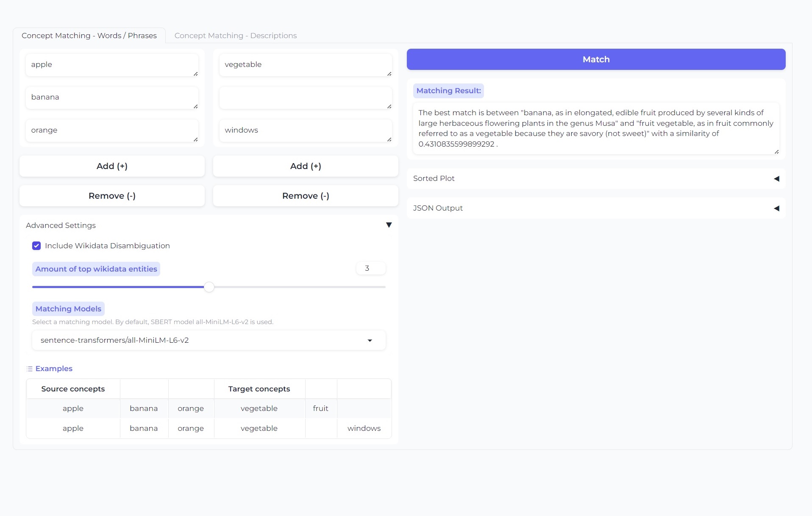812x516 pixels.
Task: Click the wikidata entities slider handle
Action: [209, 287]
